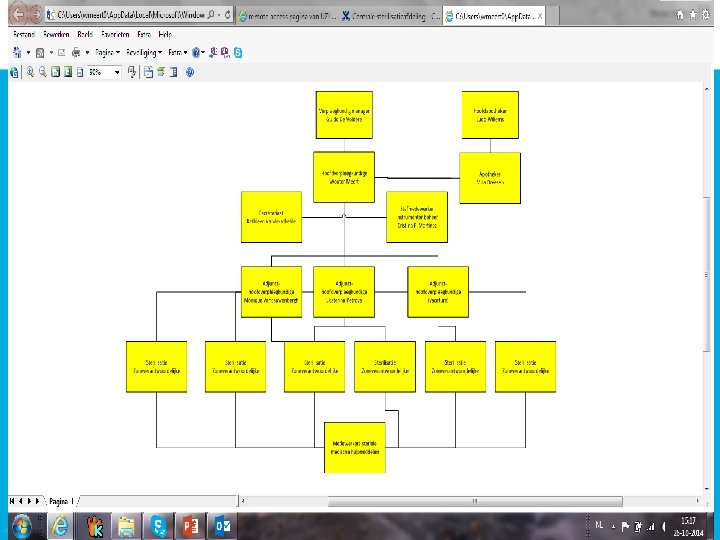Click the Skype taskbar icon
The image size is (720, 540).
pos(158,526)
